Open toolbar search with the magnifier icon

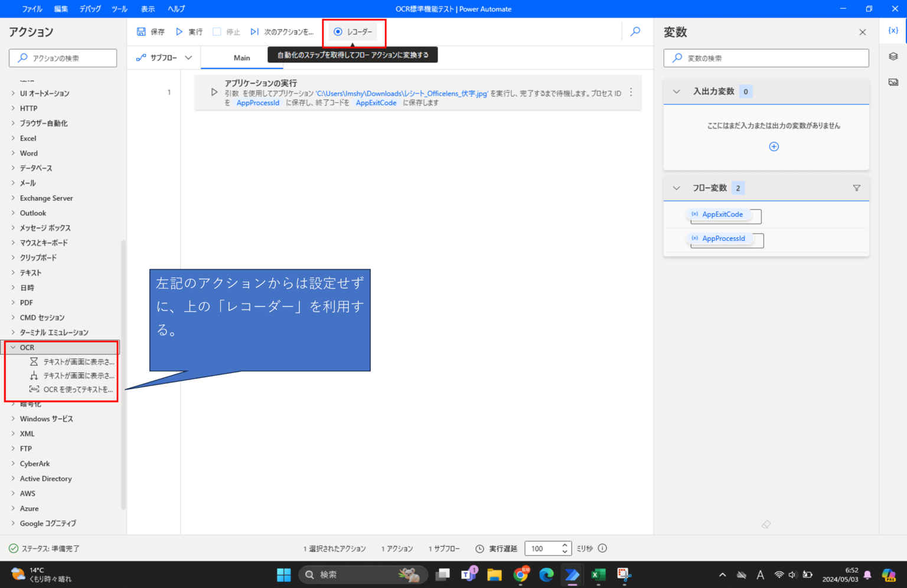pyautogui.click(x=635, y=31)
